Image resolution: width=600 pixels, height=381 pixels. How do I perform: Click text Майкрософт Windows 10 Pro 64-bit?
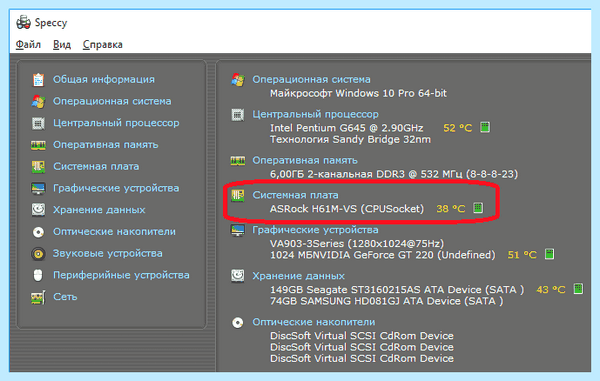click(x=358, y=93)
